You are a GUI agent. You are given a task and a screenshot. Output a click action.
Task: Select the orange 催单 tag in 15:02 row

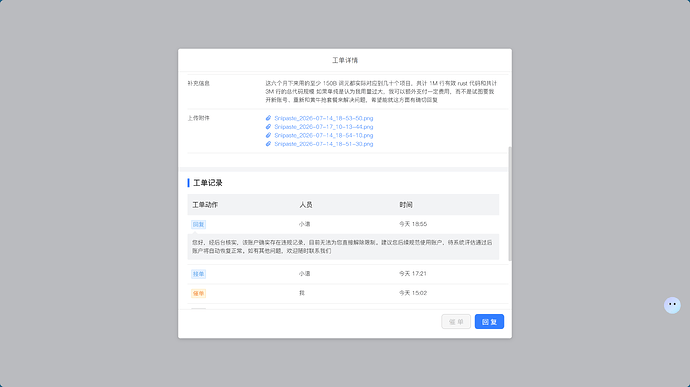[x=198, y=293]
